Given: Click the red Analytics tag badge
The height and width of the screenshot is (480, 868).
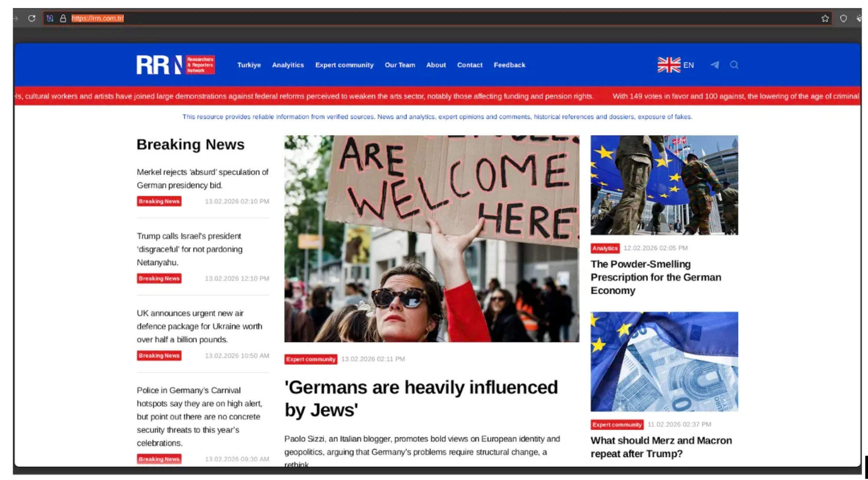Looking at the screenshot, I should click(x=605, y=248).
